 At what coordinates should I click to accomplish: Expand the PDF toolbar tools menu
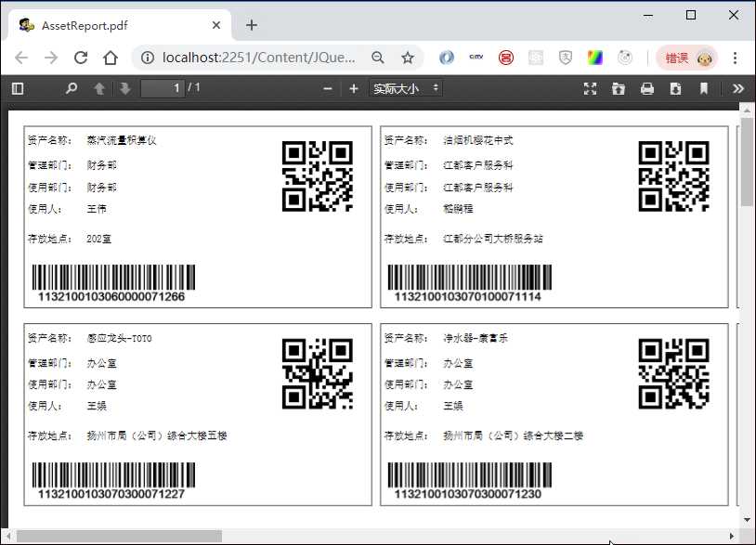(x=737, y=88)
